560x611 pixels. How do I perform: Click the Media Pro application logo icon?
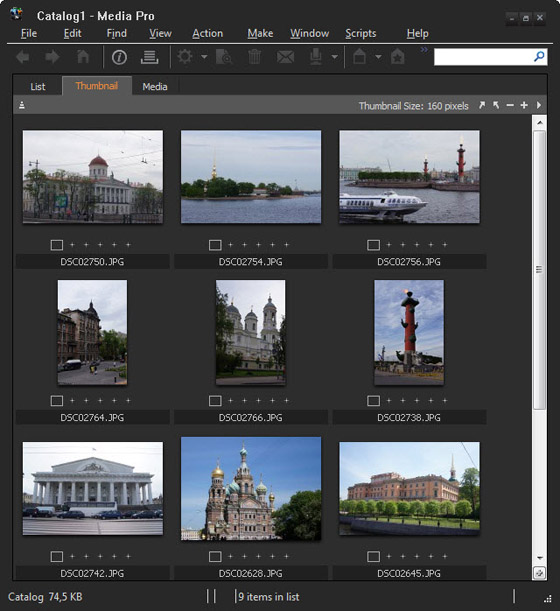click(16, 14)
